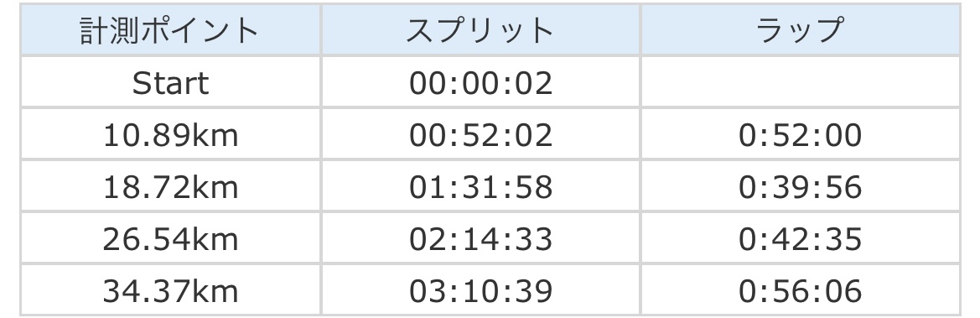Click the lap time 0:56:06
This screenshot has height=318, width=980.
click(801, 291)
